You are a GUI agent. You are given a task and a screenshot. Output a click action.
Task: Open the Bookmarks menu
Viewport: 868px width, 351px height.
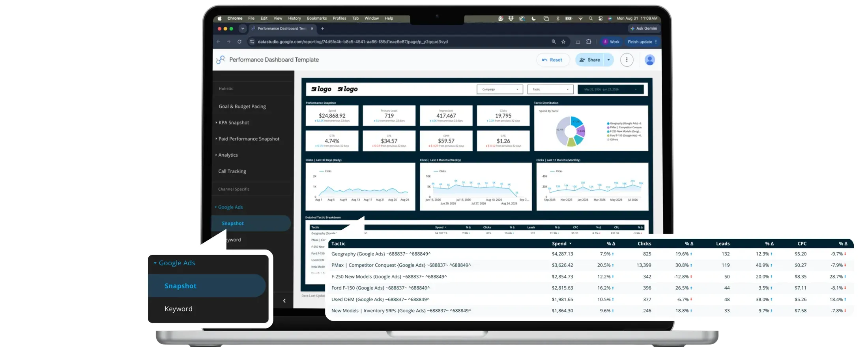coord(317,18)
